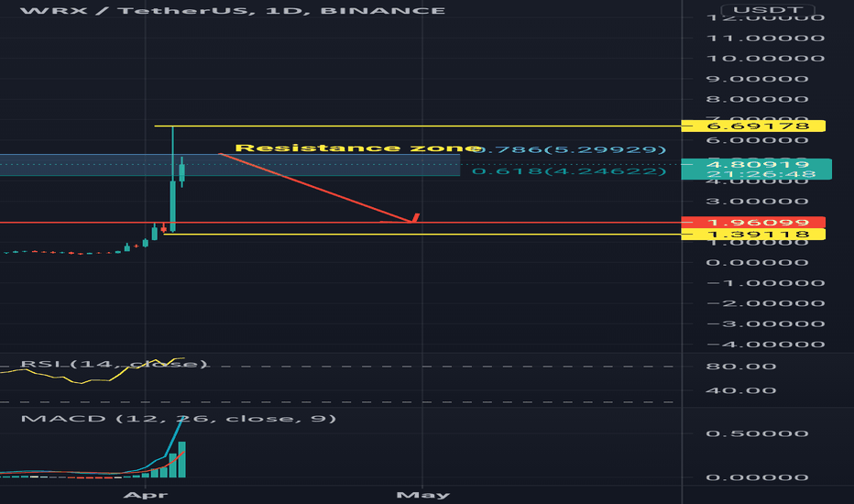854x504 pixels.
Task: Click the 40.00 RSI scale value
Action: click(x=741, y=390)
